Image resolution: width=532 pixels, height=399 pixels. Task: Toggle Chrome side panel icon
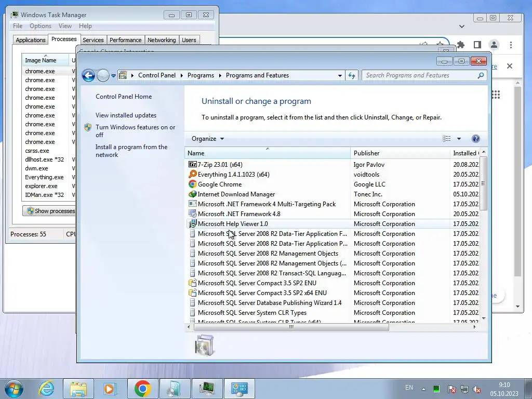477,45
